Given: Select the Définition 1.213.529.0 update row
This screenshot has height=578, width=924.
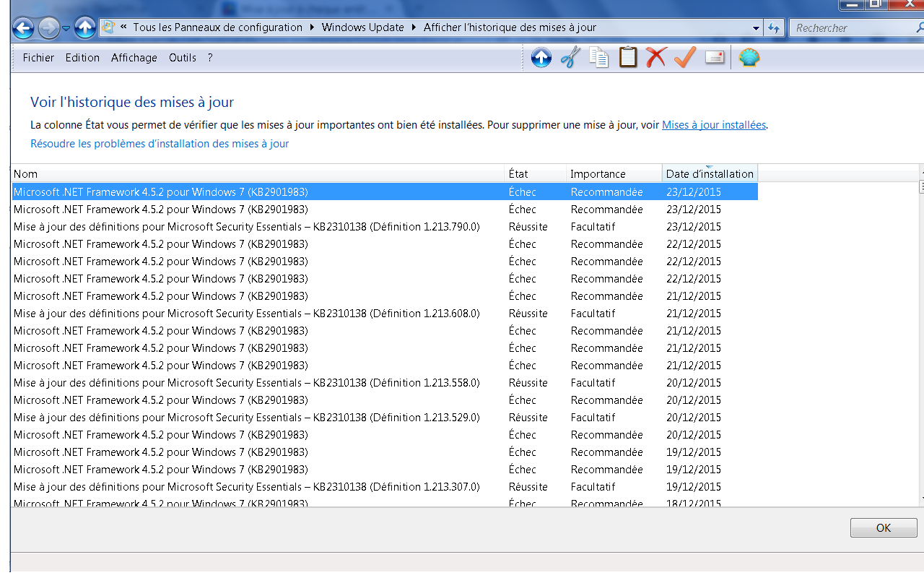Looking at the screenshot, I should (385, 418).
